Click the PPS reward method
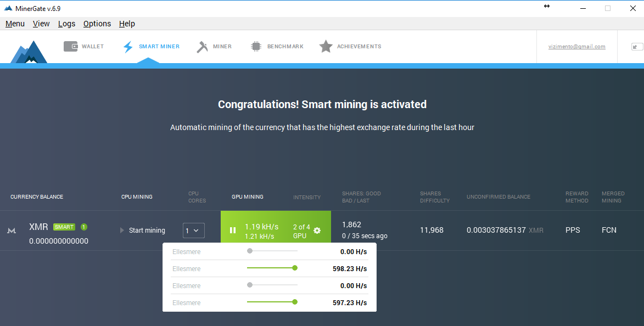The image size is (644, 326). [x=573, y=231]
